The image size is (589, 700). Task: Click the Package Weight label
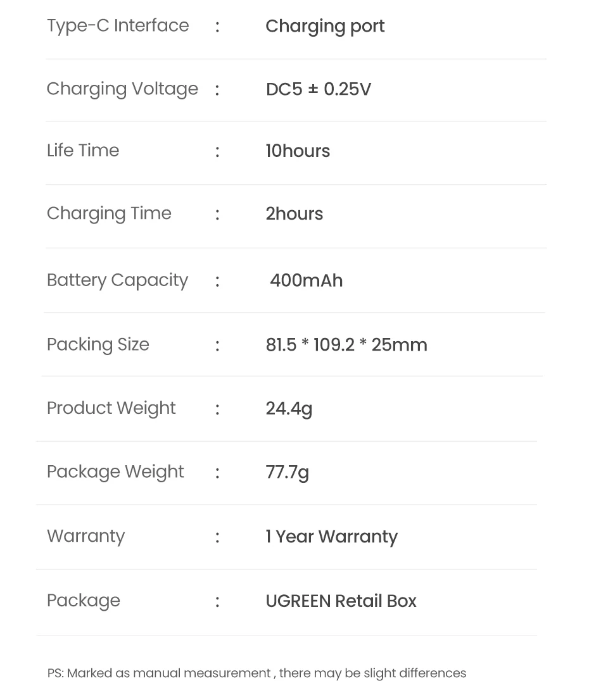(115, 472)
